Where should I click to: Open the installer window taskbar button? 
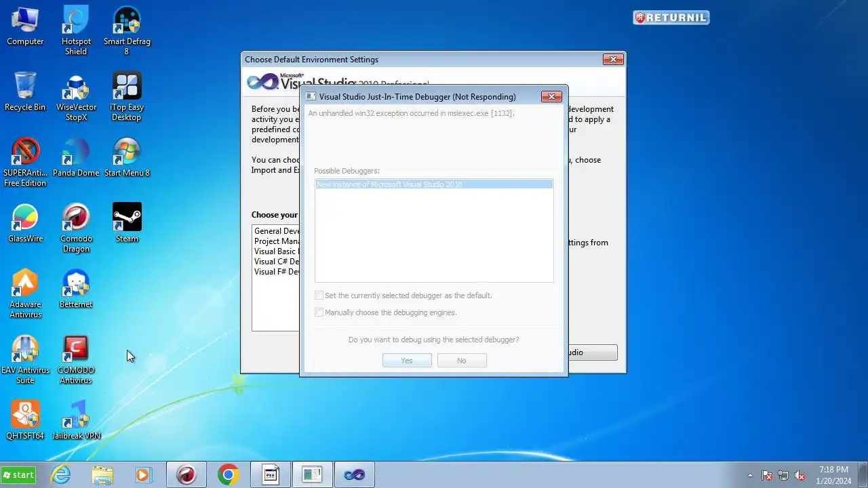tap(312, 475)
